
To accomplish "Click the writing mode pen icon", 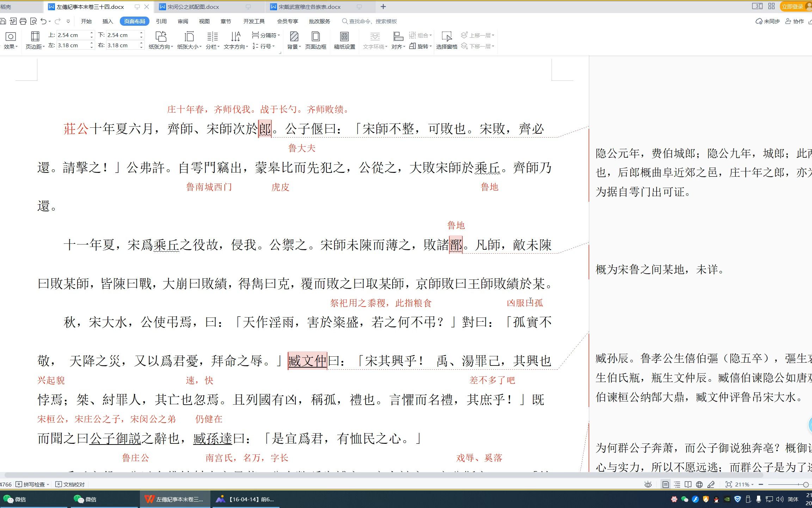I will 711,484.
